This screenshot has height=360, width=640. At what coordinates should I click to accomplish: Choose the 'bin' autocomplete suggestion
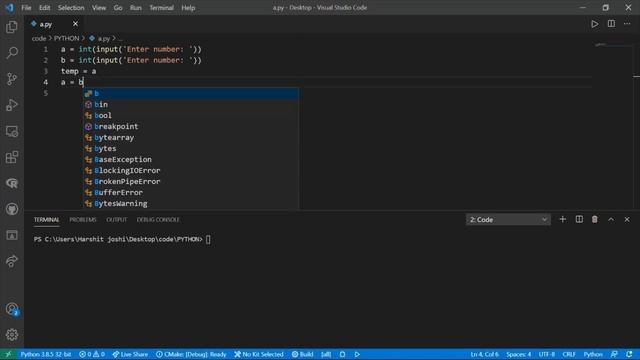coord(191,104)
